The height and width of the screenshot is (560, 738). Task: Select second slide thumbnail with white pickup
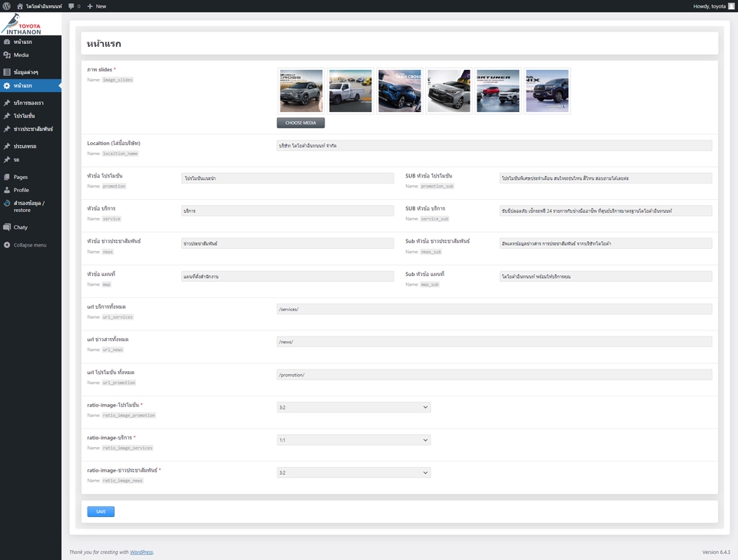pos(351,91)
